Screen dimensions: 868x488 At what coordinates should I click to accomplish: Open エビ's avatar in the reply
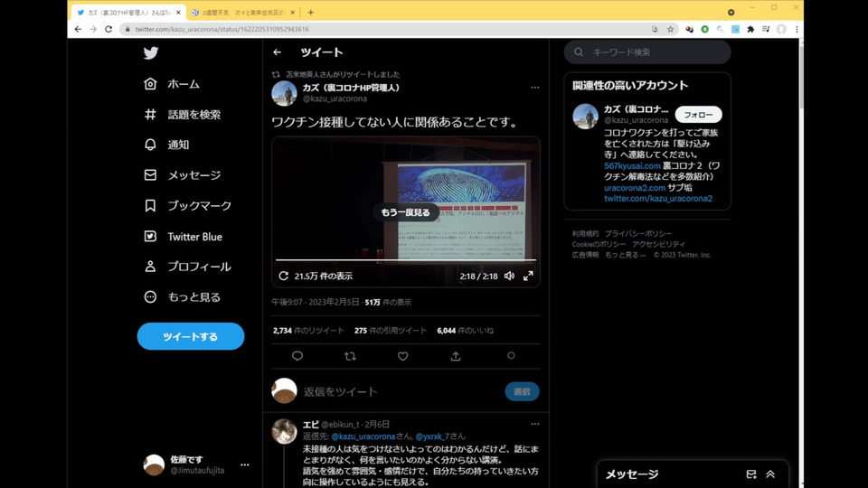[284, 431]
